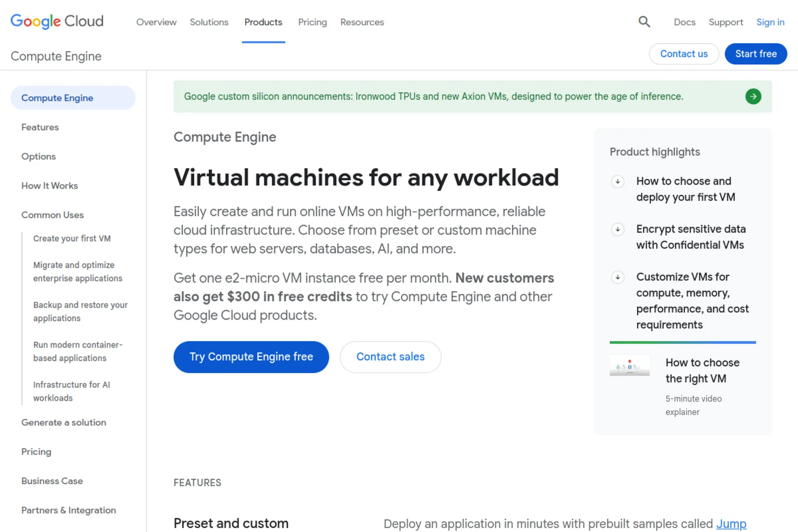
Task: Switch to the Resources tab
Action: pyautogui.click(x=361, y=22)
